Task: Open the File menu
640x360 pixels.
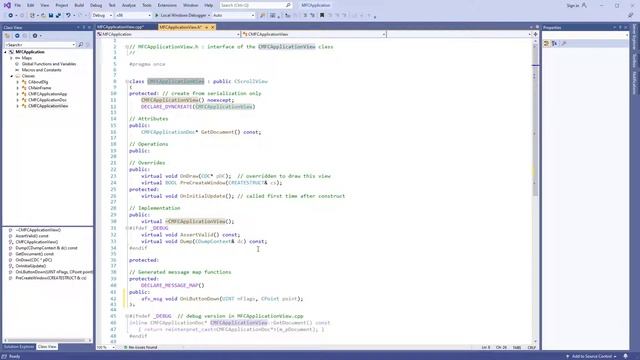Action: [x=18, y=5]
